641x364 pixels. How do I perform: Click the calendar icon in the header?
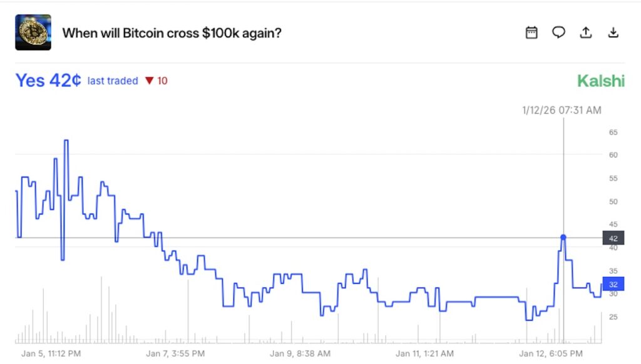tap(531, 33)
